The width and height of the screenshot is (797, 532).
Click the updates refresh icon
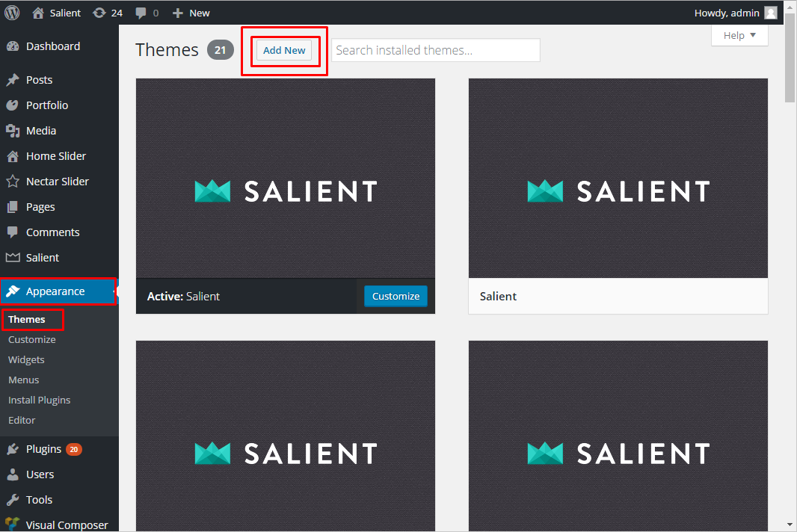click(99, 13)
